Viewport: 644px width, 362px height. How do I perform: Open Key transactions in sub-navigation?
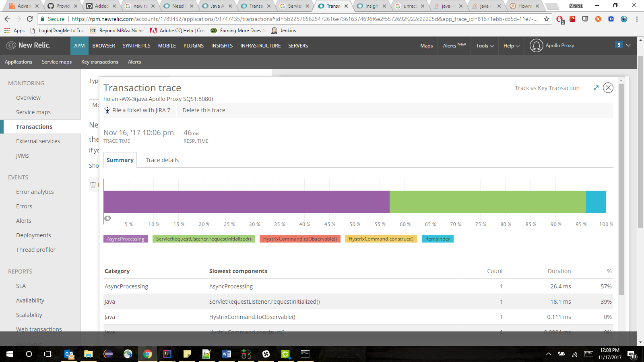pos(100,62)
